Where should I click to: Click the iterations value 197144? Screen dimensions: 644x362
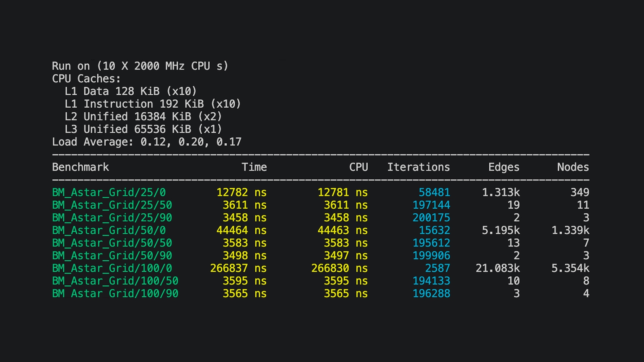tap(431, 205)
